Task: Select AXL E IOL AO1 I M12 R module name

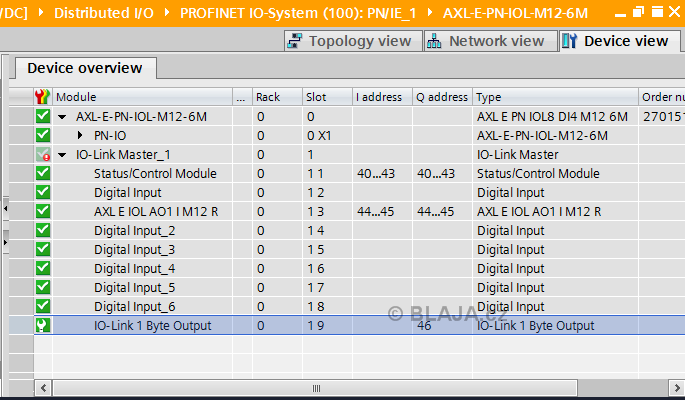Action: point(156,212)
